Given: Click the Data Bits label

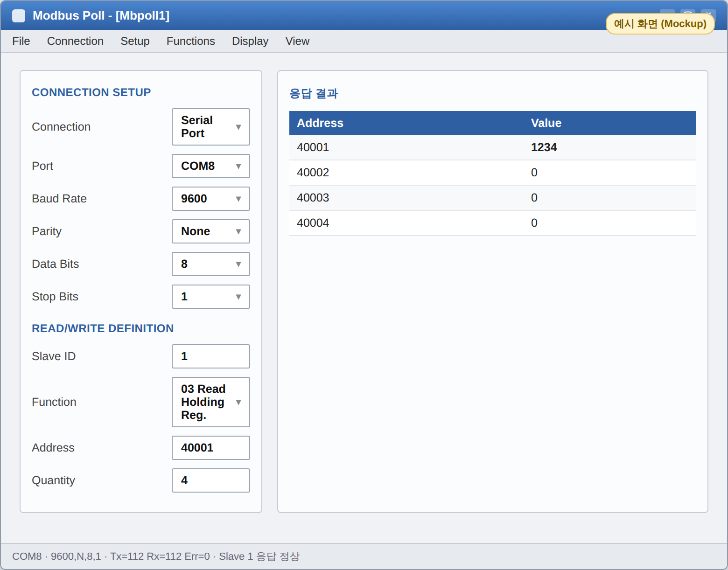Looking at the screenshot, I should 56,264.
